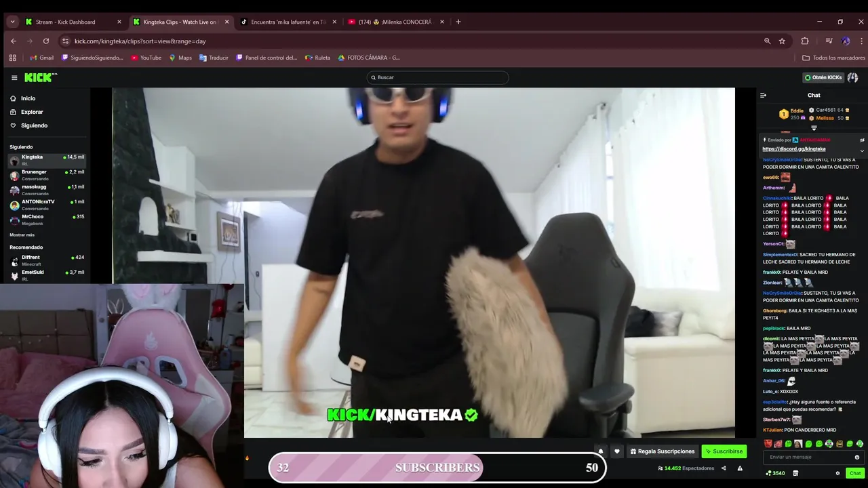This screenshot has height=488, width=868.
Task: Close the Kingteka Clips browser tab
Action: point(226,22)
